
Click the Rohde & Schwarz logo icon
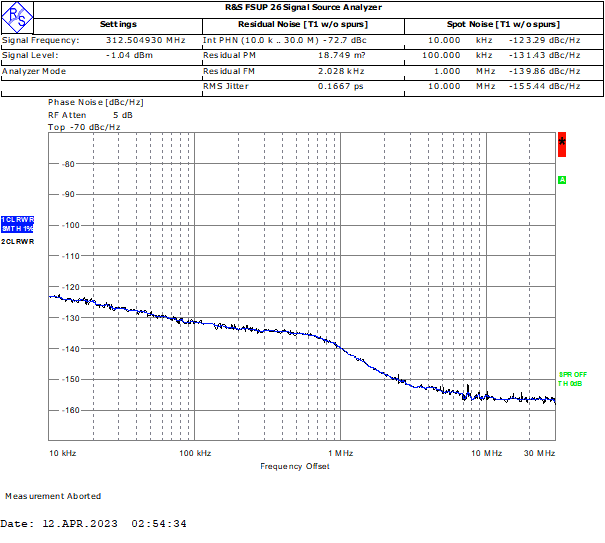[x=17, y=17]
